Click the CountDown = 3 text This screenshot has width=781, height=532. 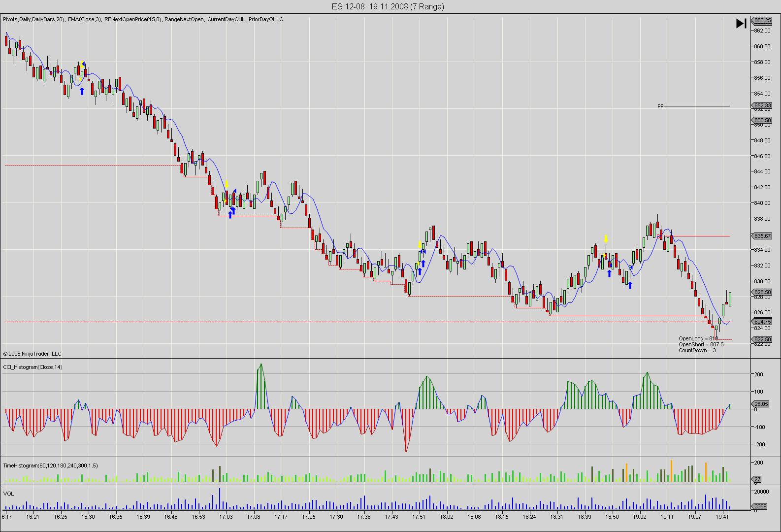697,350
